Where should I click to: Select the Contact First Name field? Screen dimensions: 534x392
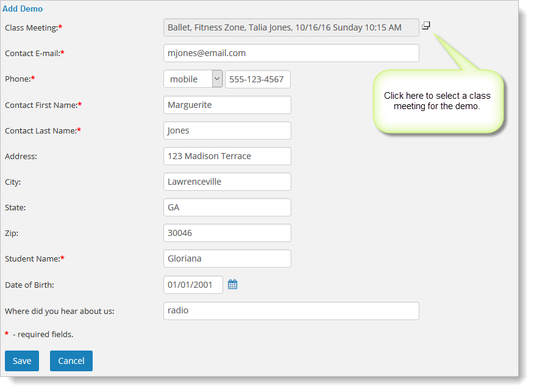point(227,105)
